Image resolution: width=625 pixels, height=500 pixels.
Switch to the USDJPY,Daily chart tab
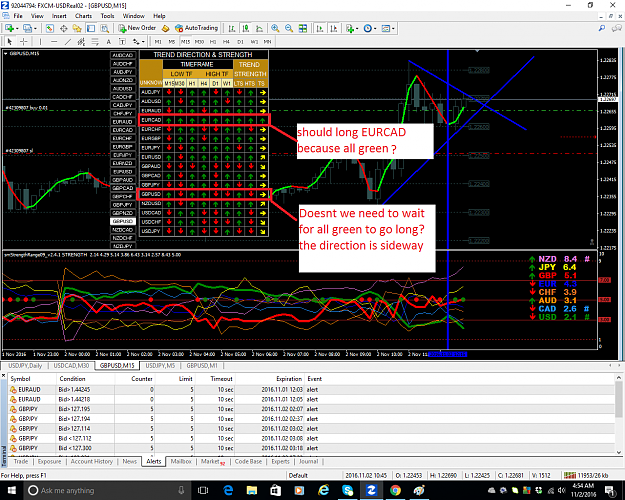click(x=25, y=365)
